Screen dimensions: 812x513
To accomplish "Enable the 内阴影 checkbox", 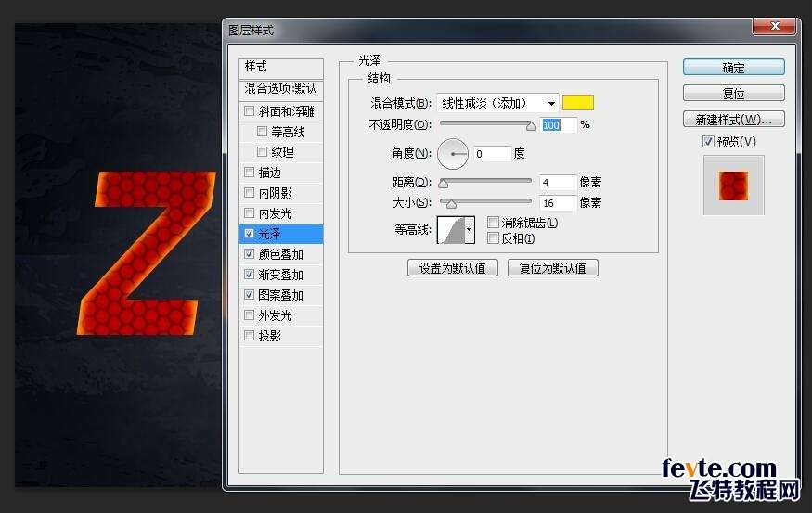I will click(249, 193).
